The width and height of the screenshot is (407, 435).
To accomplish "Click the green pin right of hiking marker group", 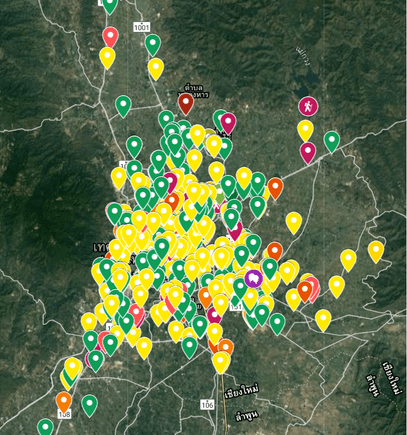I will click(332, 142).
